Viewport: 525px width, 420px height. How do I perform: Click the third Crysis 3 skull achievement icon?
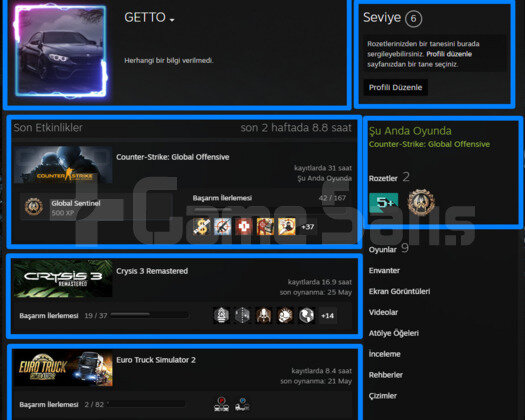tap(264, 316)
